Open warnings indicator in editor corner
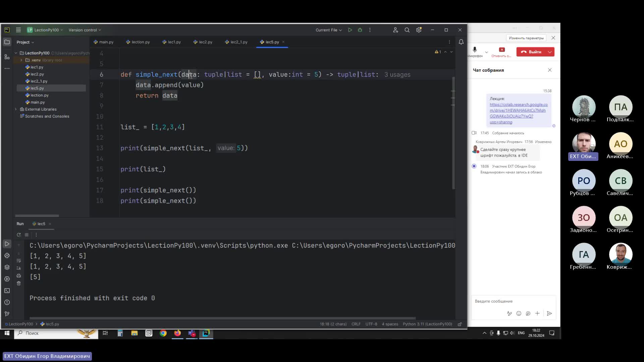The height and width of the screenshot is (362, 644). click(438, 52)
